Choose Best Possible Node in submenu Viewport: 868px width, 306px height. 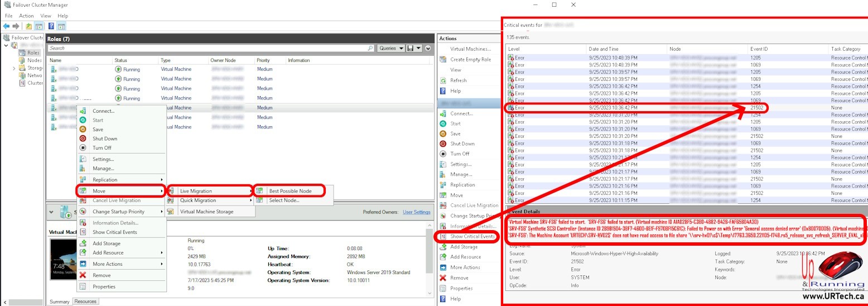290,191
